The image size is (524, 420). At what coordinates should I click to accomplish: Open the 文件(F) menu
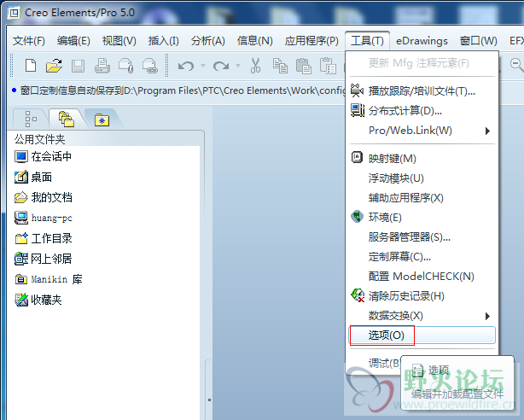29,41
